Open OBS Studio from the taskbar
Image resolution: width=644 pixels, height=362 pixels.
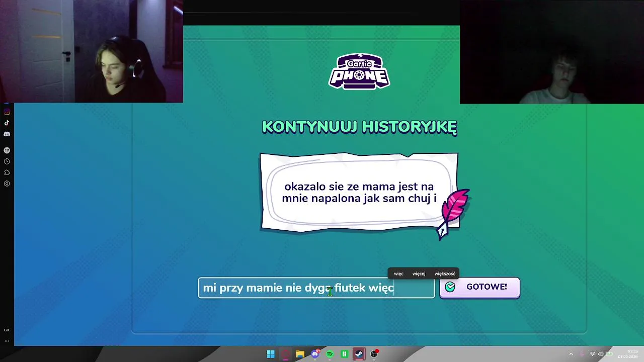pyautogui.click(x=374, y=354)
